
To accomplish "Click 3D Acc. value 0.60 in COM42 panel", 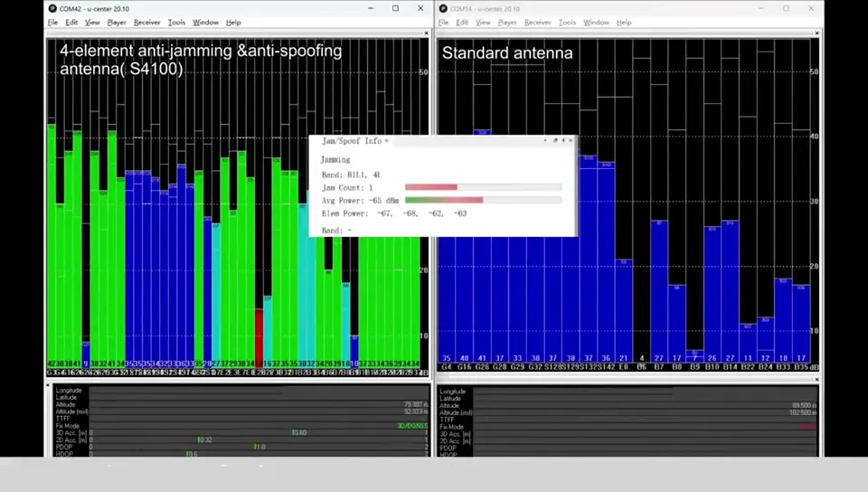I will coord(299,433).
